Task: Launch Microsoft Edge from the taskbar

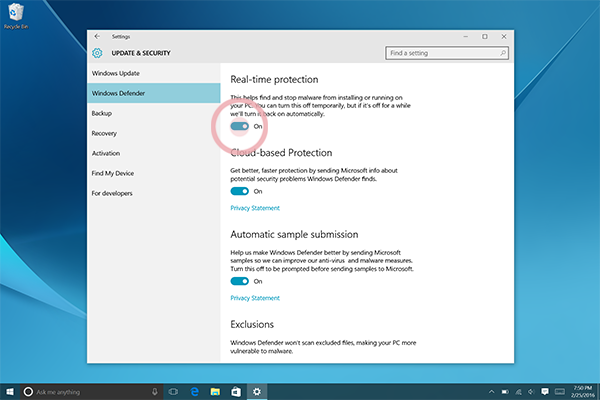Action: (195, 392)
